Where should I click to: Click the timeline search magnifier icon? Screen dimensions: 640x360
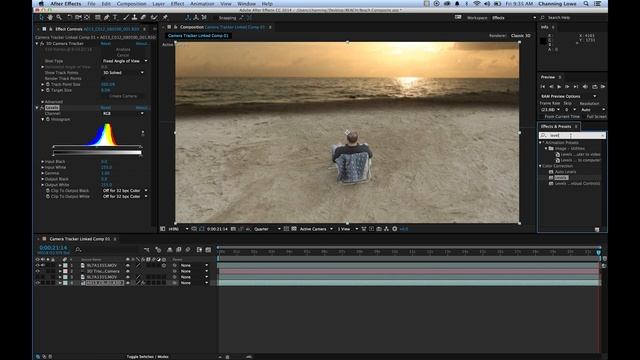click(x=78, y=249)
